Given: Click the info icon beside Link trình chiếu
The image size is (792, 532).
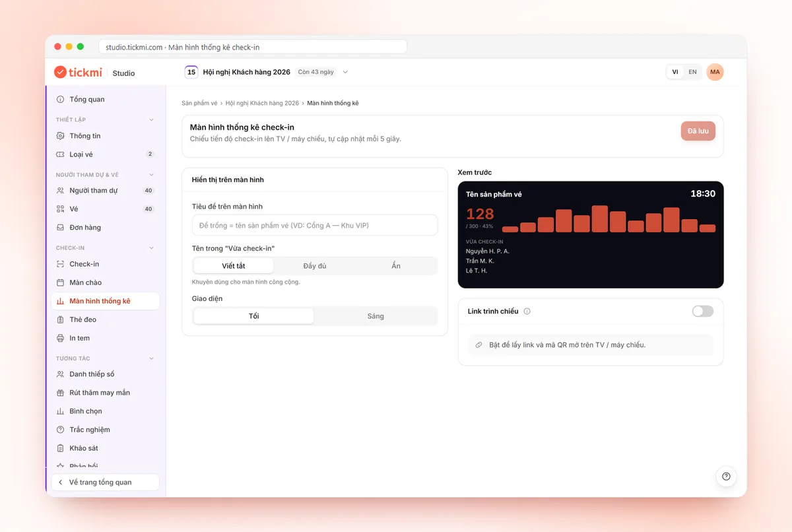Looking at the screenshot, I should point(527,312).
